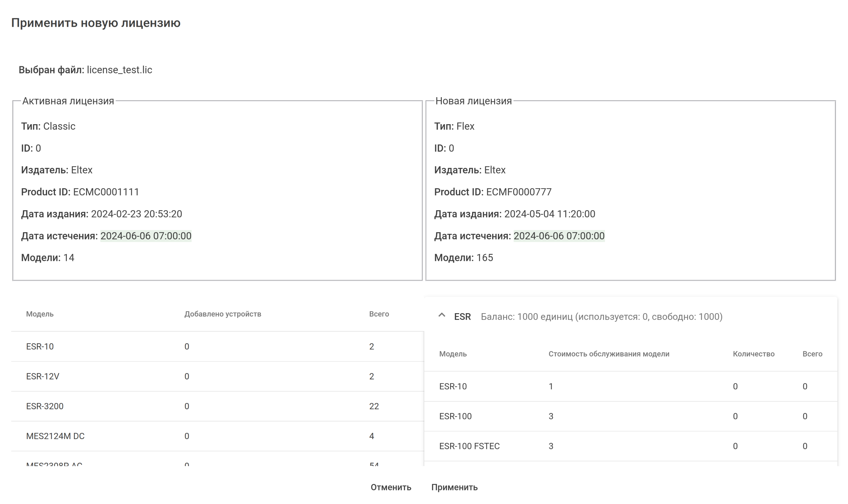
Task: Click the Количество column header
Action: tap(753, 354)
